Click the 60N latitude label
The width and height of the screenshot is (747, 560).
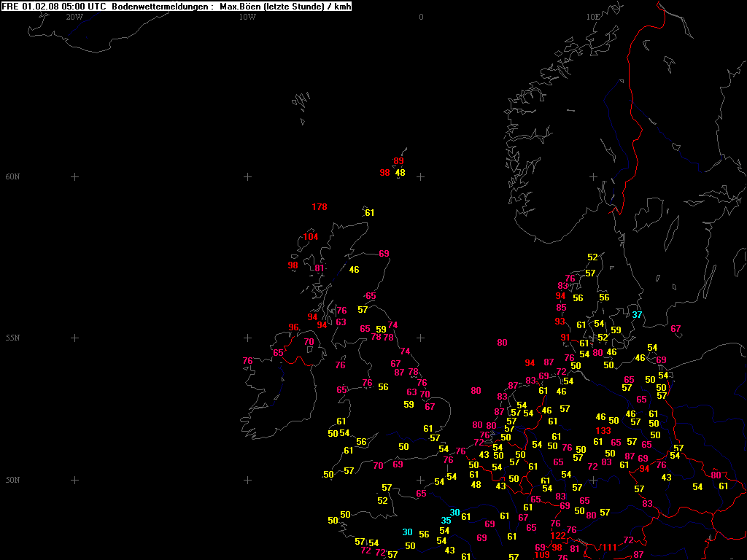coord(12,176)
